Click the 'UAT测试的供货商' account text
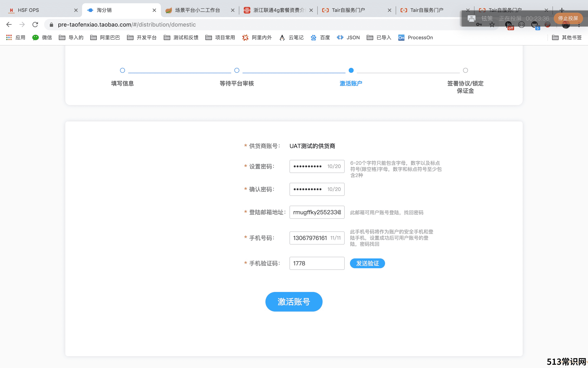The width and height of the screenshot is (588, 368). [x=312, y=146]
